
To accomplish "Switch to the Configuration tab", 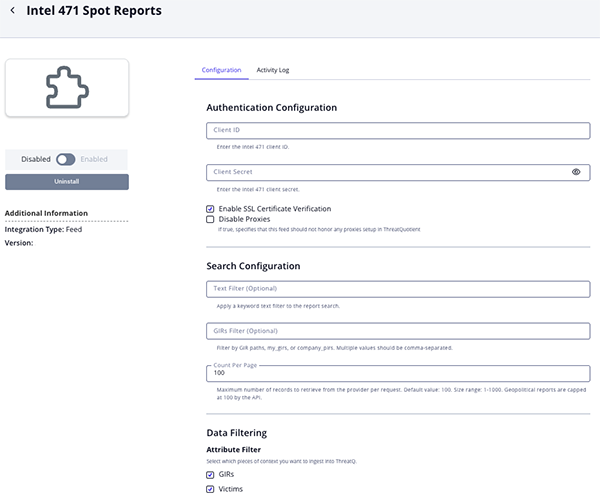I will [222, 70].
